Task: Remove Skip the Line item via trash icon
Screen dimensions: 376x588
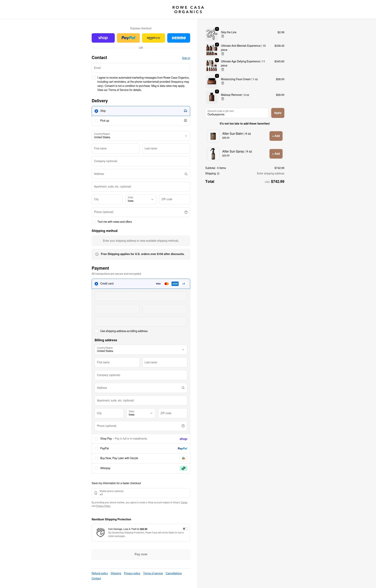Action: (x=222, y=36)
